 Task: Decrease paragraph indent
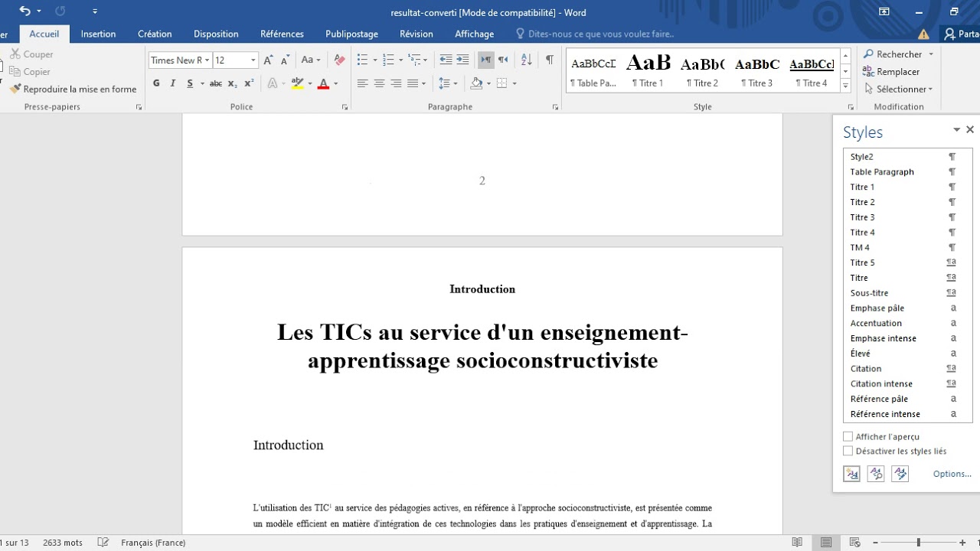pyautogui.click(x=446, y=60)
